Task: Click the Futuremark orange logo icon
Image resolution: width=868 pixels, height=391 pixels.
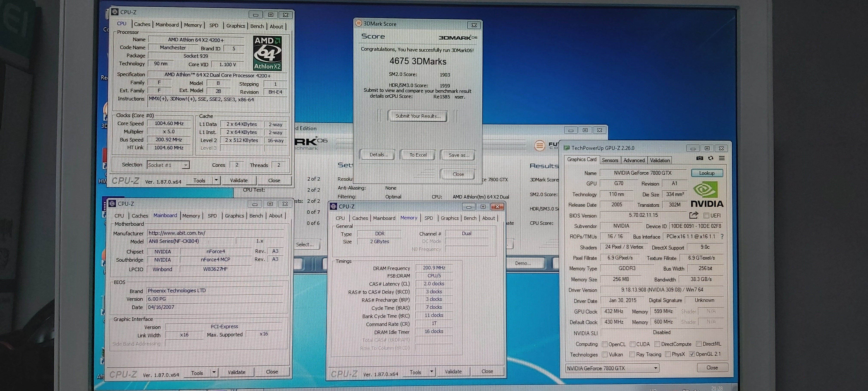Action: point(539,145)
